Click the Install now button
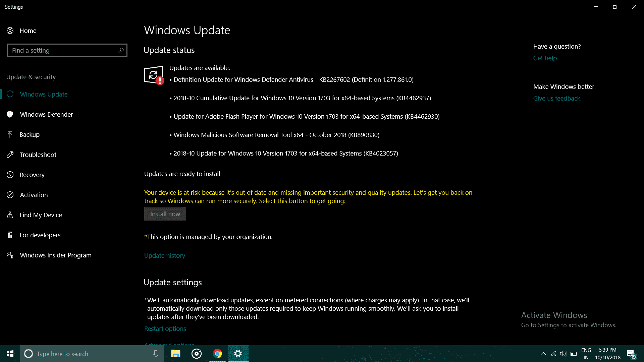This screenshot has width=644, height=362. pyautogui.click(x=165, y=214)
